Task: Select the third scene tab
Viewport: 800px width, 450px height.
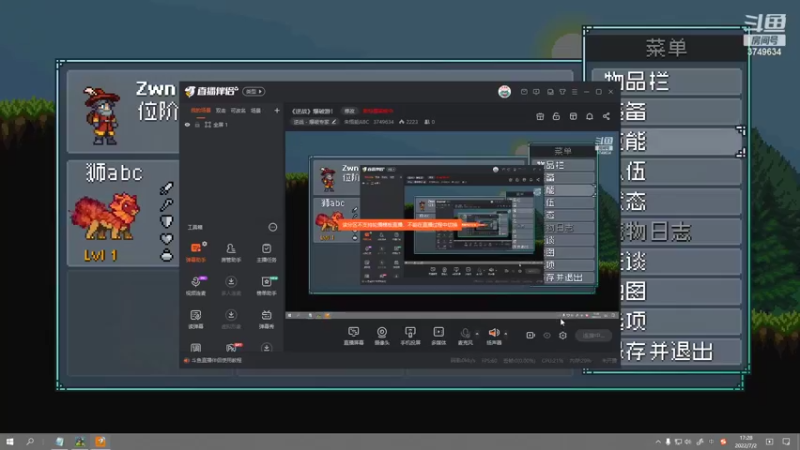Action: (x=238, y=110)
